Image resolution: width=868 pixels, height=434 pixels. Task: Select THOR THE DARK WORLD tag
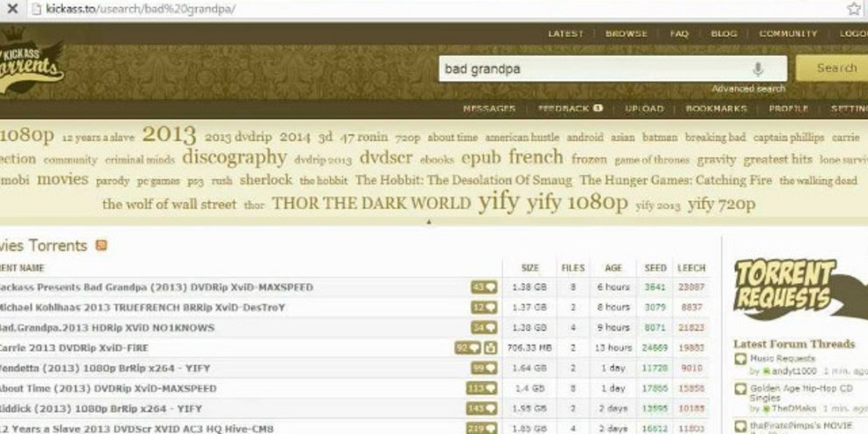(371, 203)
